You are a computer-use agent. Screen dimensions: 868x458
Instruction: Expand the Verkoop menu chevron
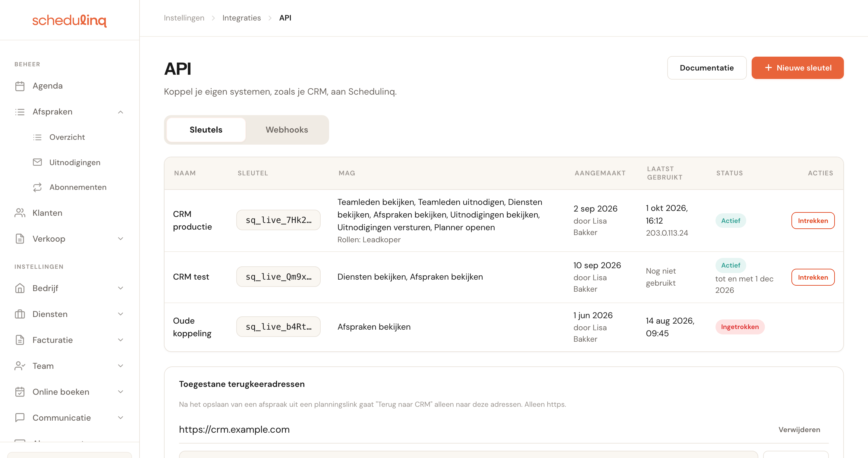click(x=120, y=239)
